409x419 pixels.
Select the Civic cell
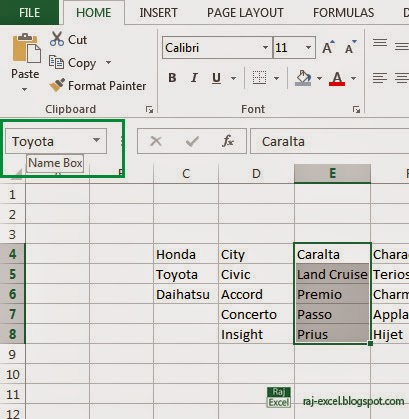coord(256,274)
